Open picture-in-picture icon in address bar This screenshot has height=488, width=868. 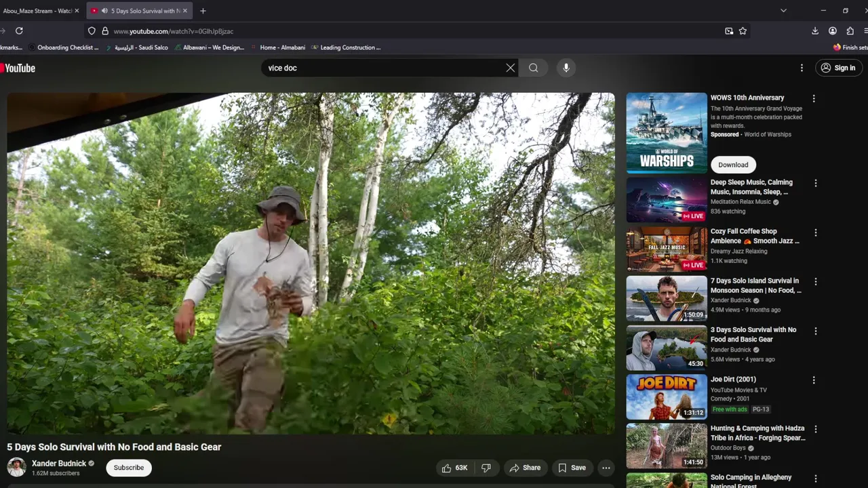[729, 31]
